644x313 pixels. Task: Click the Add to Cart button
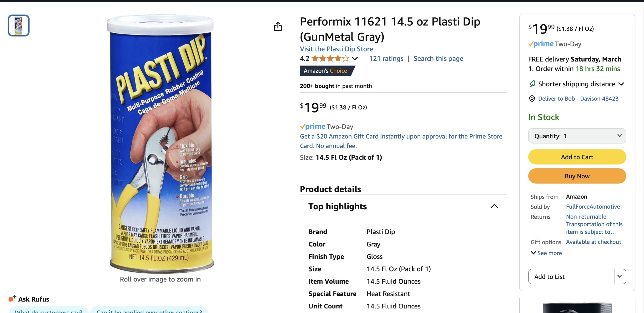tap(577, 157)
